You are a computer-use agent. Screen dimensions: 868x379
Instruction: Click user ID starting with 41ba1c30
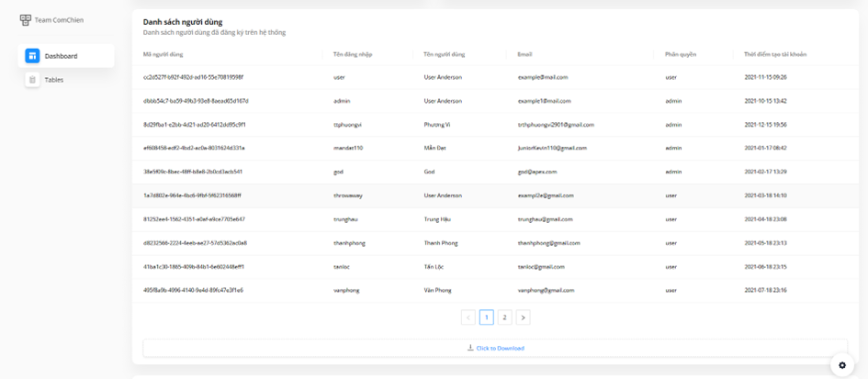[x=194, y=267]
